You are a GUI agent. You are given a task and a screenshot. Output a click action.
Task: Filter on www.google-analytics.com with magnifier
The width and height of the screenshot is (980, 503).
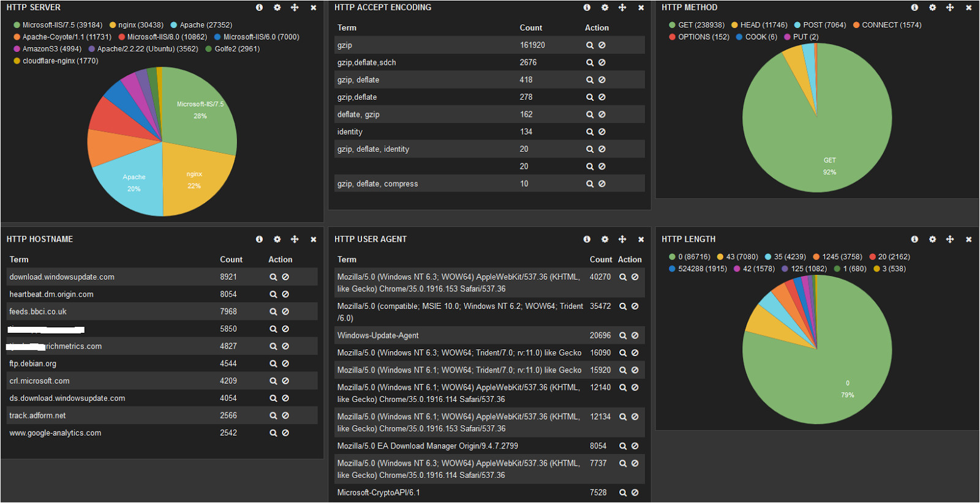pos(273,433)
